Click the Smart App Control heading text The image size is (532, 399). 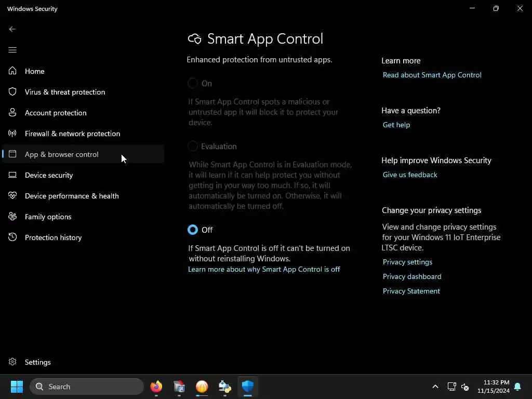(265, 39)
